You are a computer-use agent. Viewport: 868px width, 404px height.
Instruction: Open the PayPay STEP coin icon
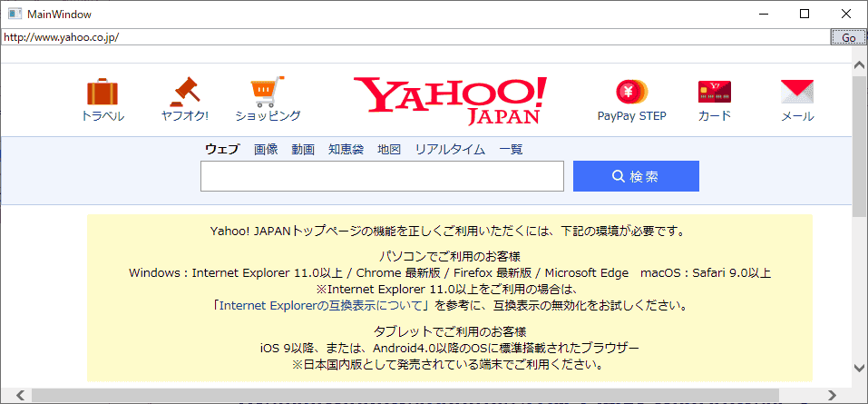click(631, 92)
